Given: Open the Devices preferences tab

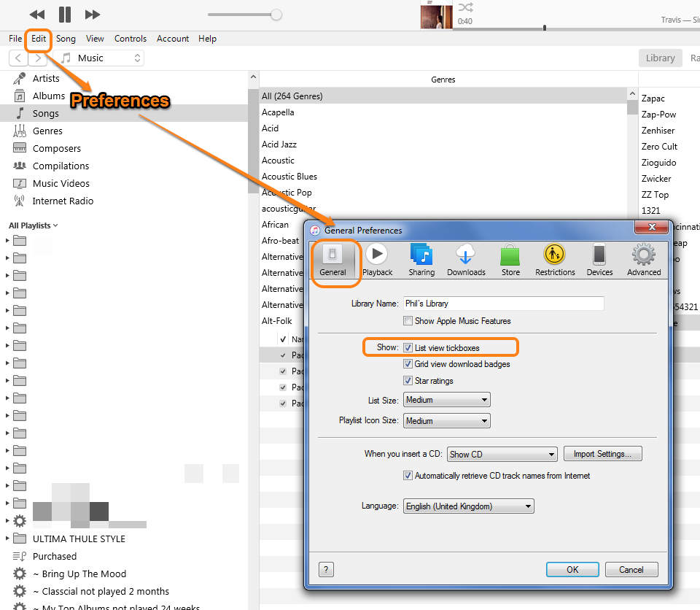Looking at the screenshot, I should click(599, 260).
